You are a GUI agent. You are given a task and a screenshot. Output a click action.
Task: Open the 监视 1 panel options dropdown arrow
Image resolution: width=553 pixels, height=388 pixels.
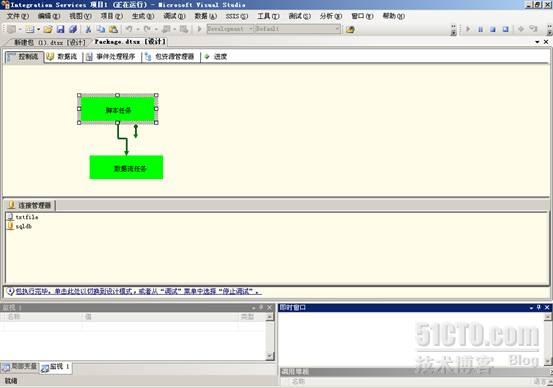[253, 308]
